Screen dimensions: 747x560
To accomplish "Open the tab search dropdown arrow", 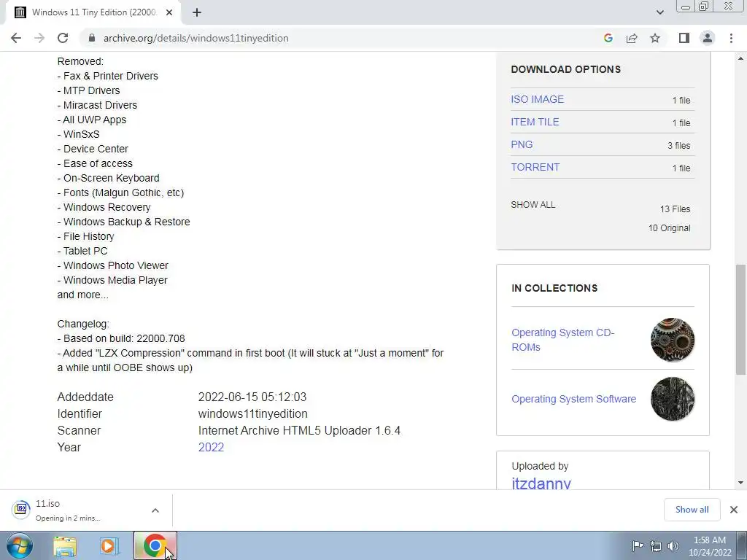I will (659, 12).
